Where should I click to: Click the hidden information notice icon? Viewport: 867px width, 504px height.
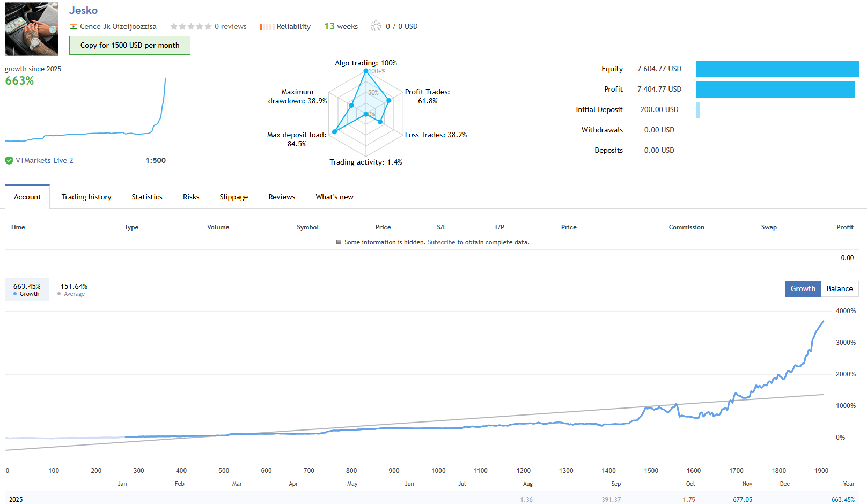pyautogui.click(x=339, y=242)
